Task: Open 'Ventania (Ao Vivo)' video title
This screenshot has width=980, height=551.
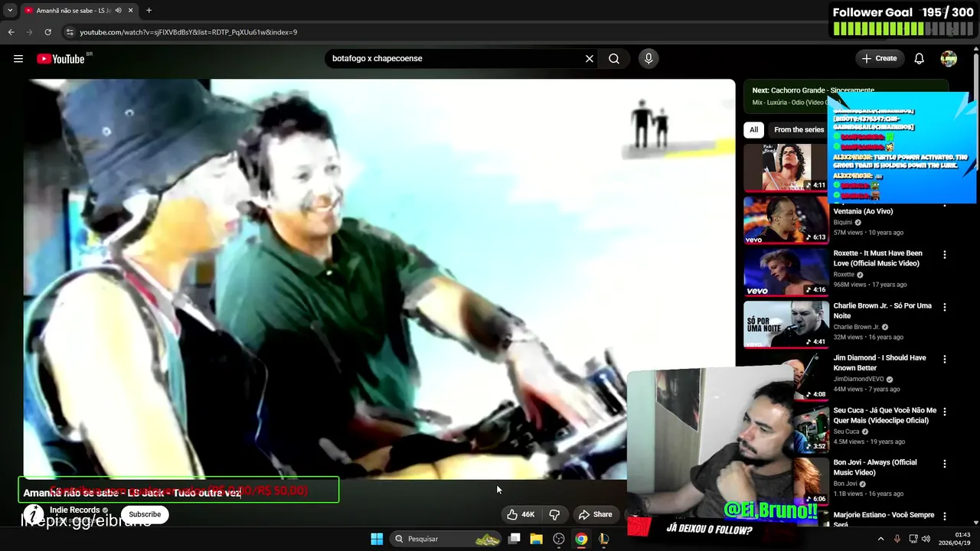Action: pos(863,211)
